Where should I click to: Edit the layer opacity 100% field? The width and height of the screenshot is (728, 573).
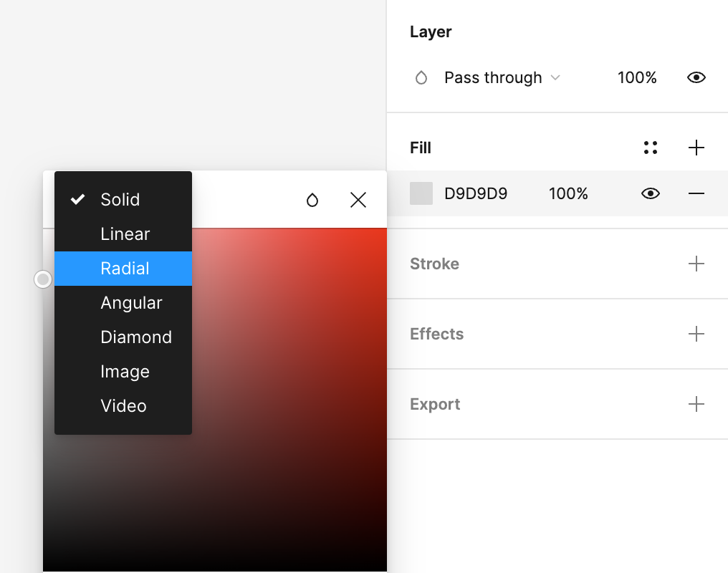coord(636,77)
